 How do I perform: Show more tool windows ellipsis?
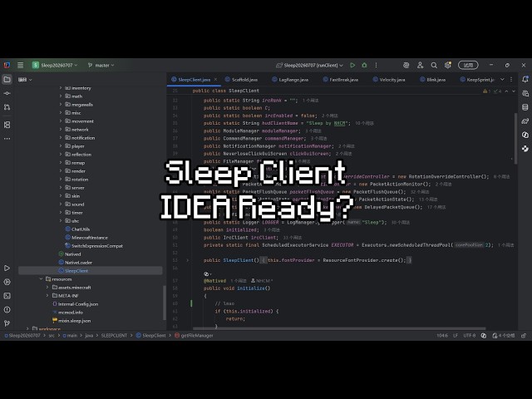coord(7,139)
